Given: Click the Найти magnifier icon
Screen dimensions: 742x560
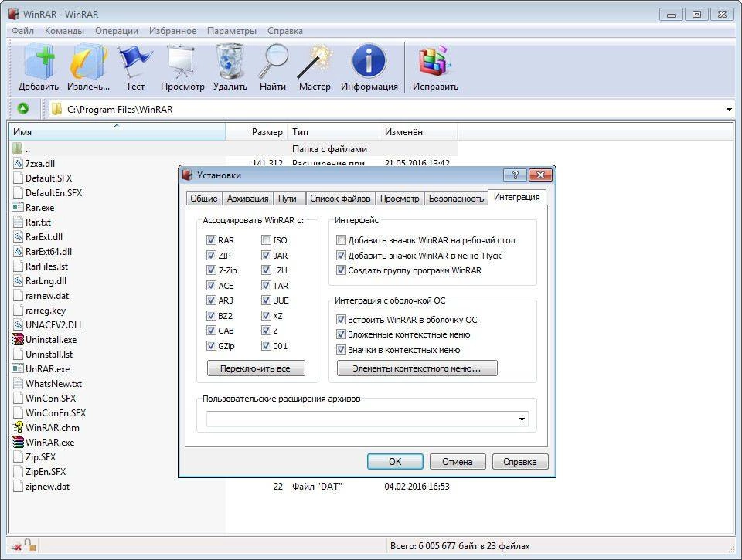Looking at the screenshot, I should pos(273,62).
